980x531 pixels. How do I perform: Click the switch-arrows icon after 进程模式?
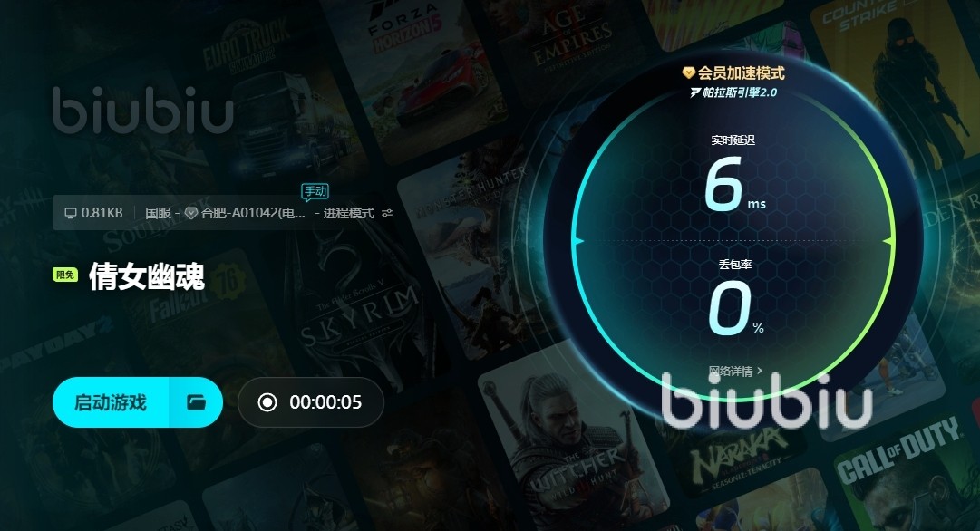pos(387,213)
